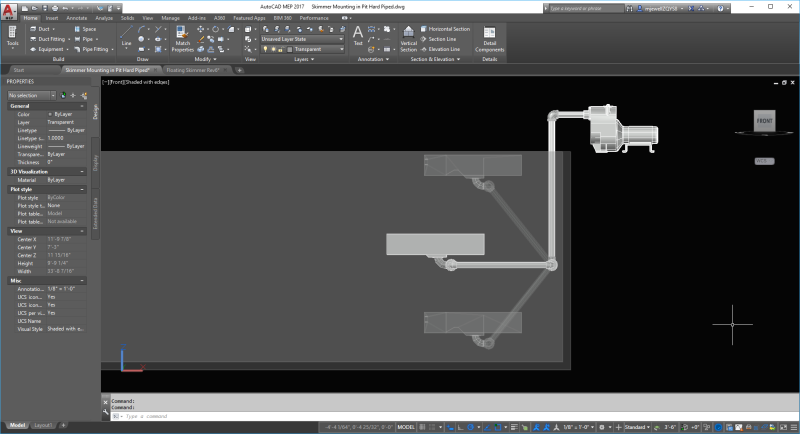Select the Duct tool in Build panel
The image size is (800, 434).
[42, 29]
